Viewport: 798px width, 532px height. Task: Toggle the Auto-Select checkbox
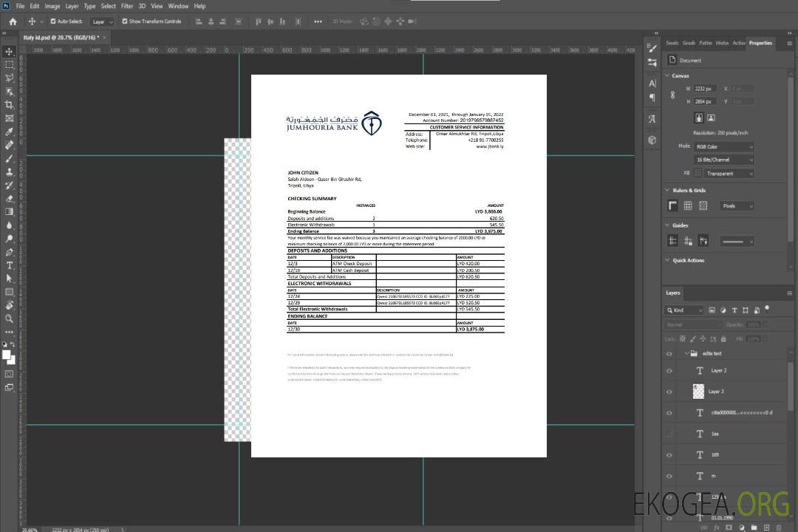53,21
